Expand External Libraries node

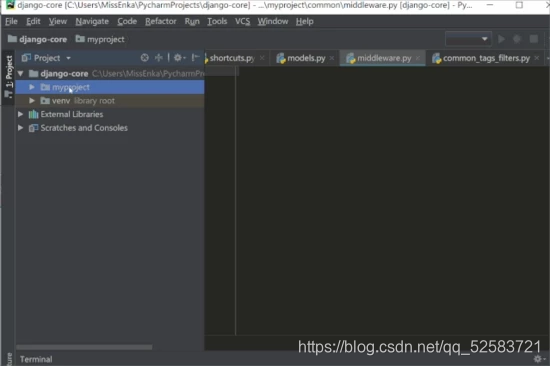coord(21,114)
